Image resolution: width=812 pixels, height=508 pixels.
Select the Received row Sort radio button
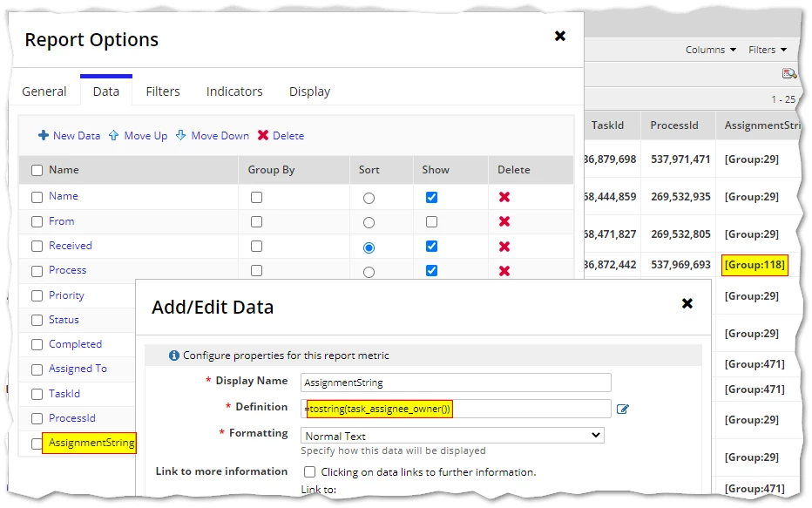[x=369, y=247]
